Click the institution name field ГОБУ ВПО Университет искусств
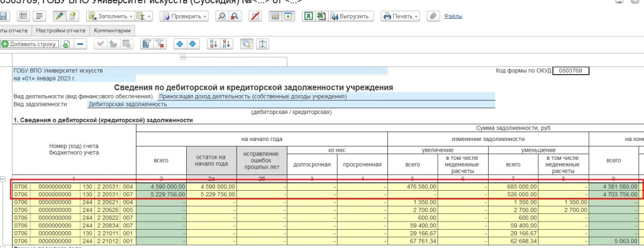The image size is (644, 248). pyautogui.click(x=200, y=70)
